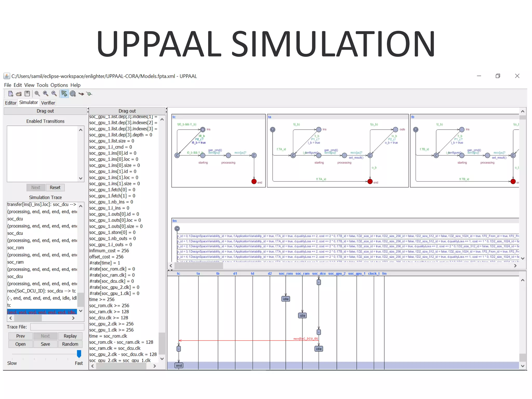Open the Options menu
Image resolution: width=532 pixels, height=399 pixels.
pos(59,85)
